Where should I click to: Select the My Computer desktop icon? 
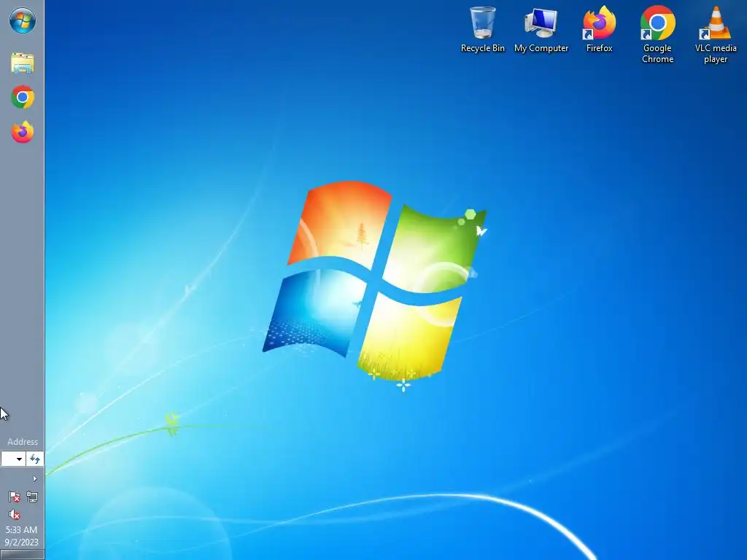pos(541,29)
